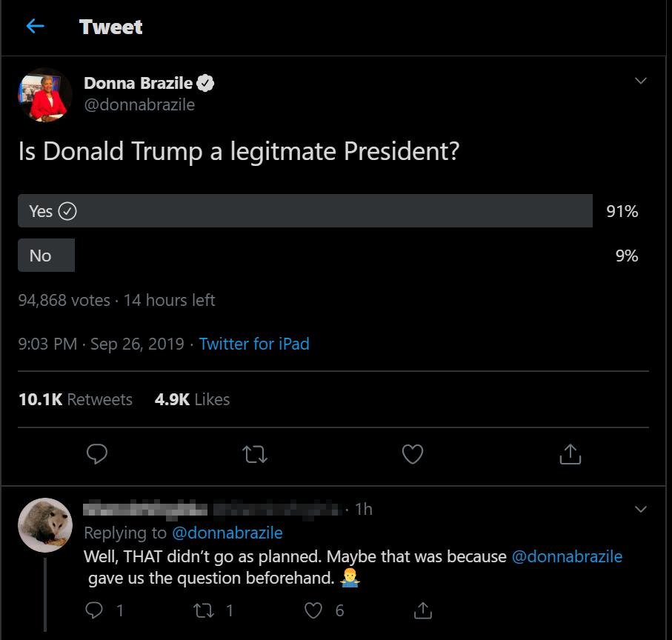
Task: Like the reply with 6 likes
Action: click(314, 610)
